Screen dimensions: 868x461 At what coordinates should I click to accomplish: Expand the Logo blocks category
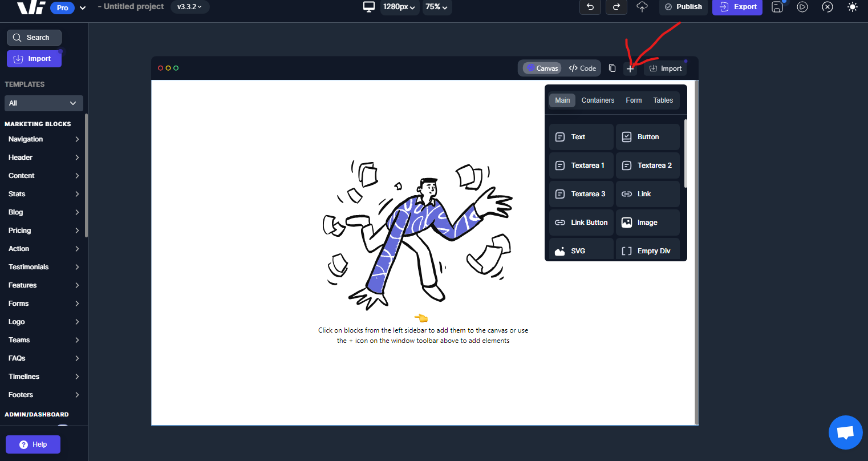click(43, 322)
